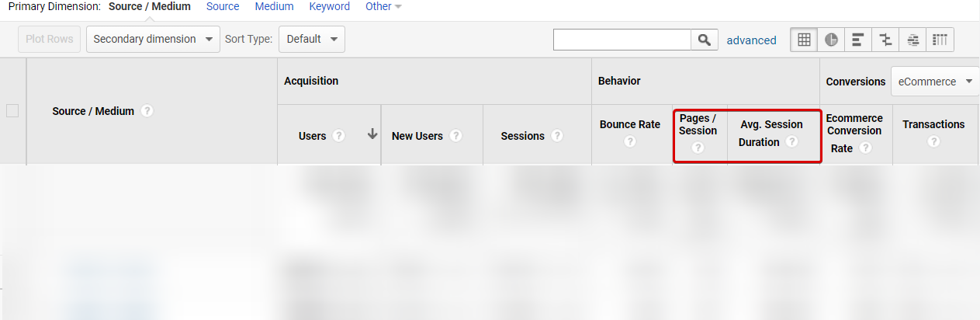
Task: Click the Acquisition group header
Action: point(311,81)
